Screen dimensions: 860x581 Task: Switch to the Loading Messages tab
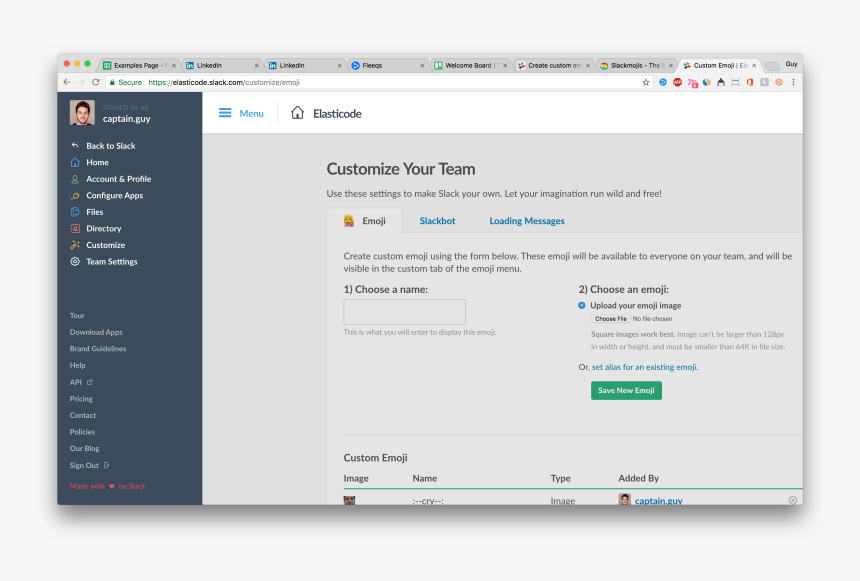[527, 221]
